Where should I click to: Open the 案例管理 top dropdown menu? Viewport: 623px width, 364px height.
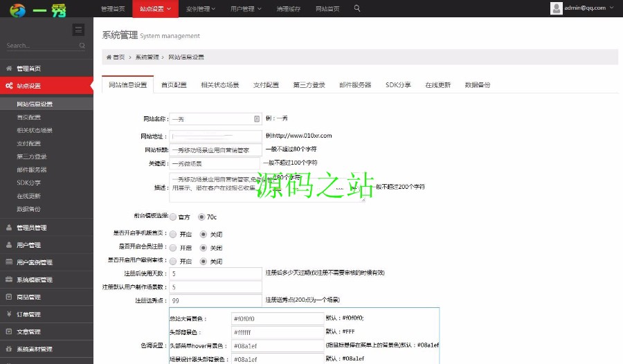pyautogui.click(x=201, y=9)
